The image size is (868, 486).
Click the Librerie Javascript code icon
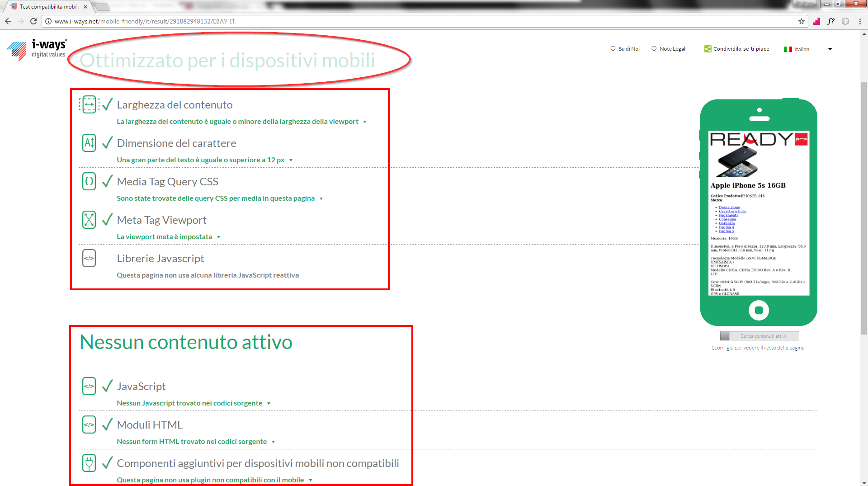click(89, 258)
